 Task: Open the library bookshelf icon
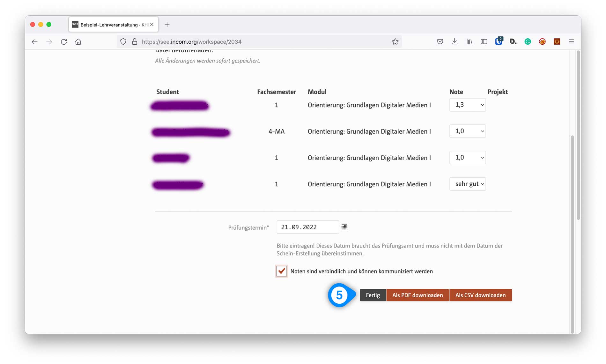point(469,41)
